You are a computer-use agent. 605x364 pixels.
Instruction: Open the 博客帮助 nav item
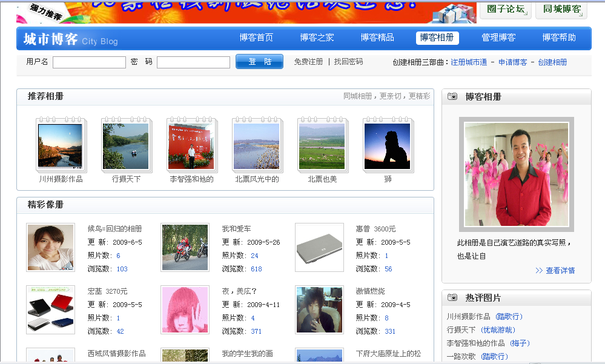coord(559,38)
